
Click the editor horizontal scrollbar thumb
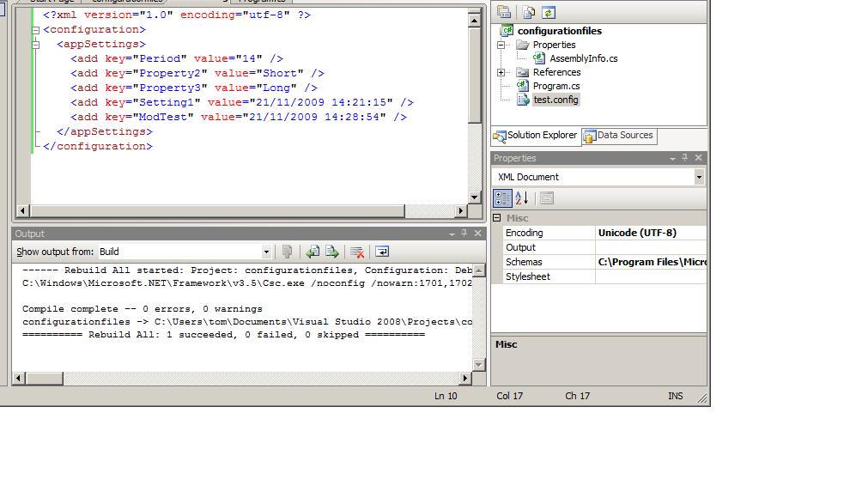point(217,210)
